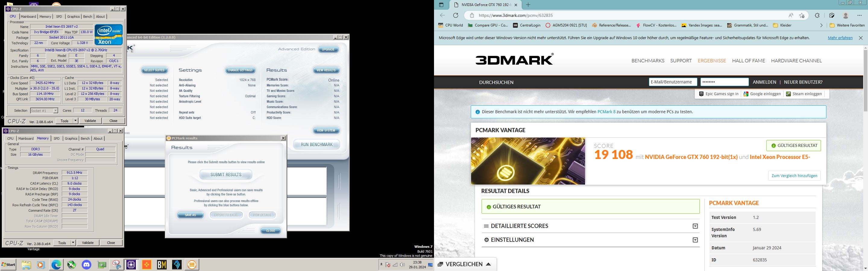
Task: Click Steam einloggen sign-in option
Action: pyautogui.click(x=804, y=94)
